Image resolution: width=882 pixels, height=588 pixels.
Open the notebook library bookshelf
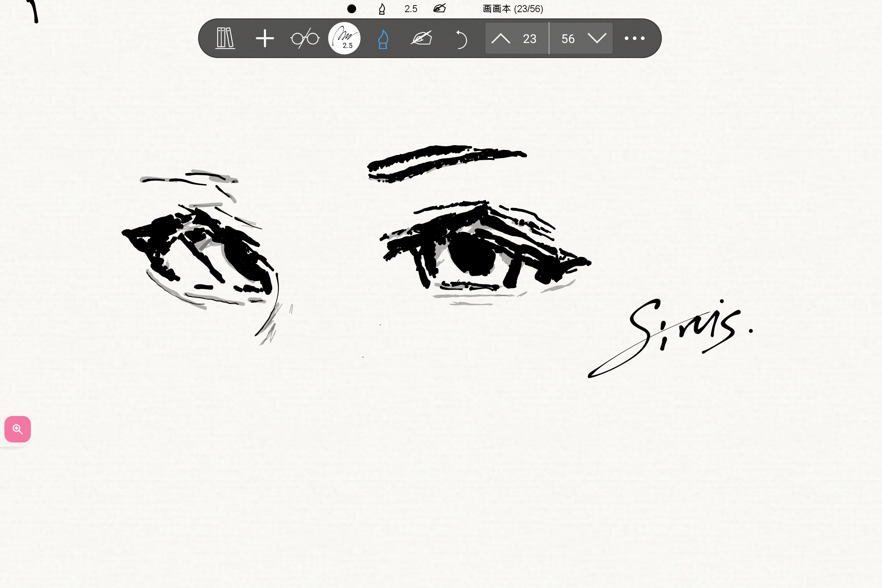(x=225, y=38)
